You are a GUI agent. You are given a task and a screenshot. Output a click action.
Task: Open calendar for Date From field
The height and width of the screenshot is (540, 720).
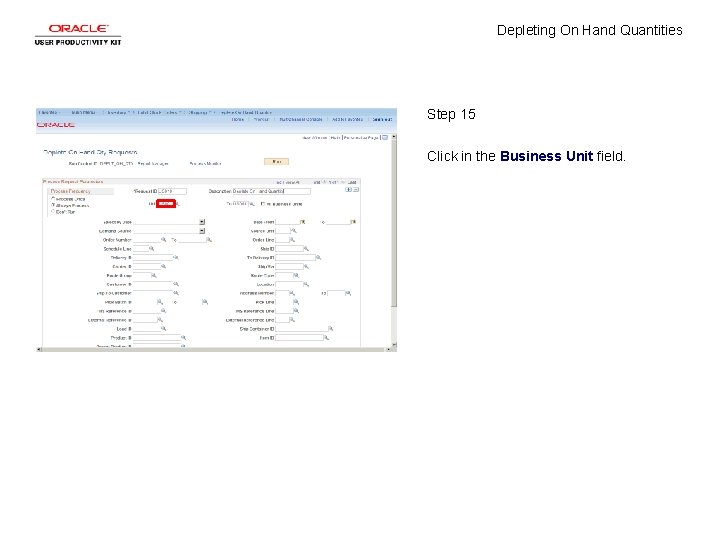302,222
